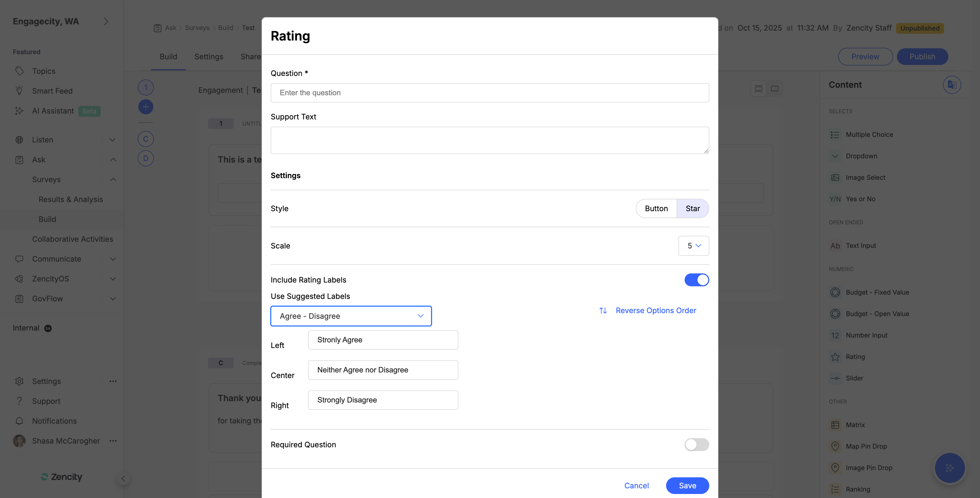Screen dimensions: 980x498
Task: Click the blue add-page plus icon
Action: point(145,107)
